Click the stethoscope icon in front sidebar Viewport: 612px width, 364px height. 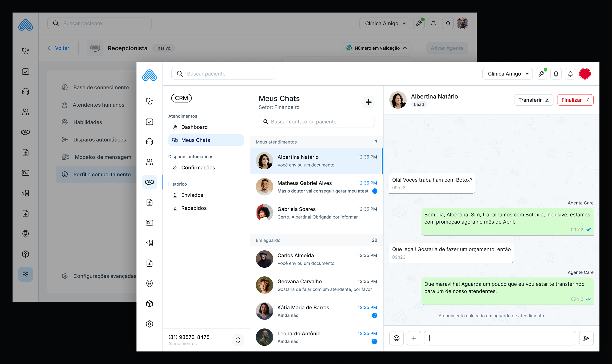tap(150, 101)
